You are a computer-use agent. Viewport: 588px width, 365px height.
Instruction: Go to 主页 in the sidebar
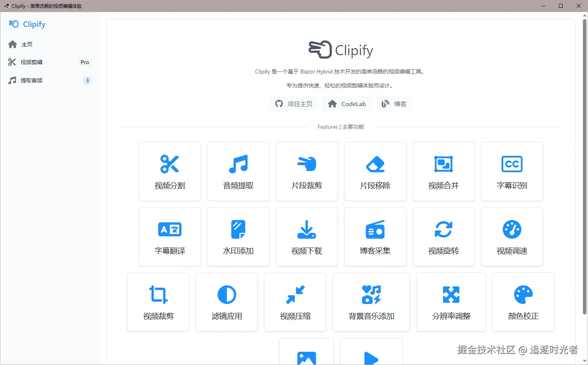(x=50, y=44)
